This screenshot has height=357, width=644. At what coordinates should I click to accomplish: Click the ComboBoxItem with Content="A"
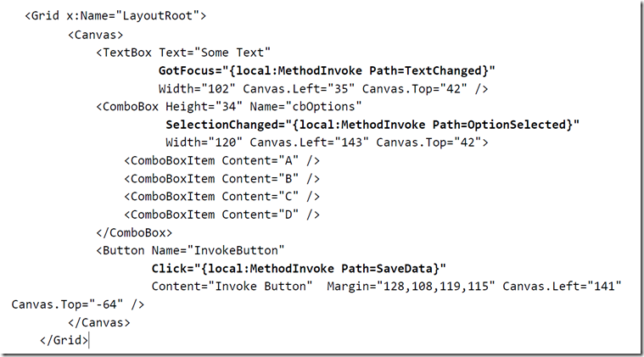(221, 160)
